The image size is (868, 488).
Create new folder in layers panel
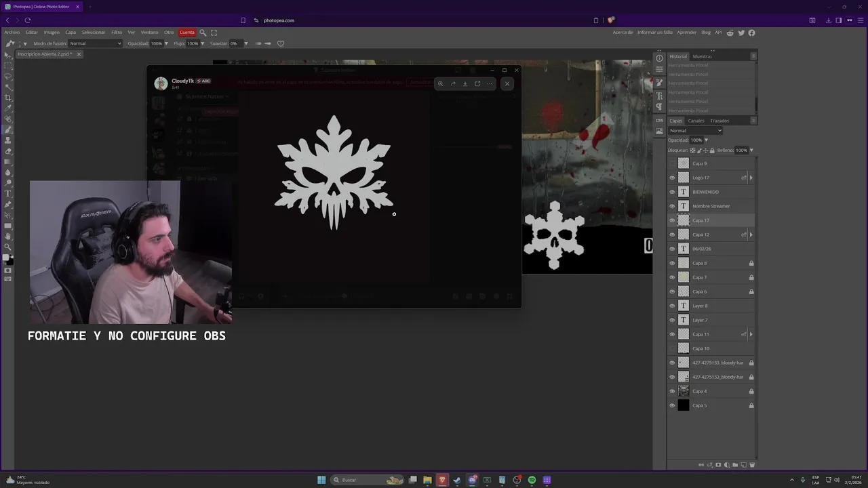click(735, 465)
